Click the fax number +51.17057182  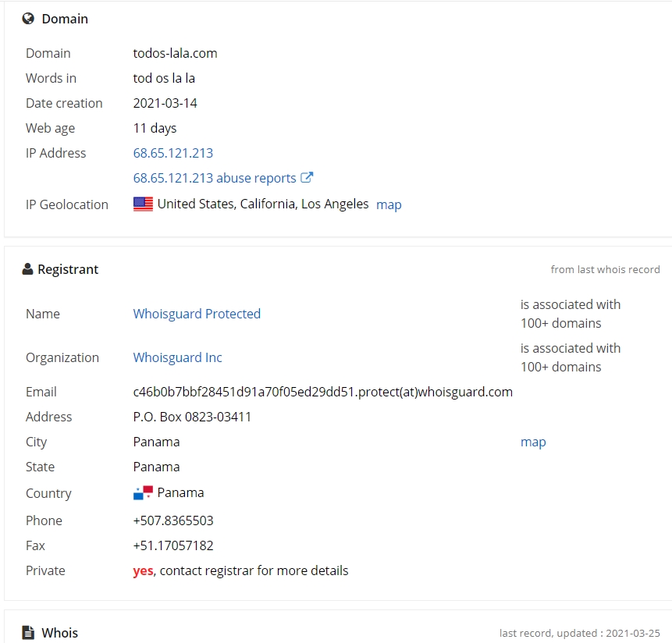[173, 545]
